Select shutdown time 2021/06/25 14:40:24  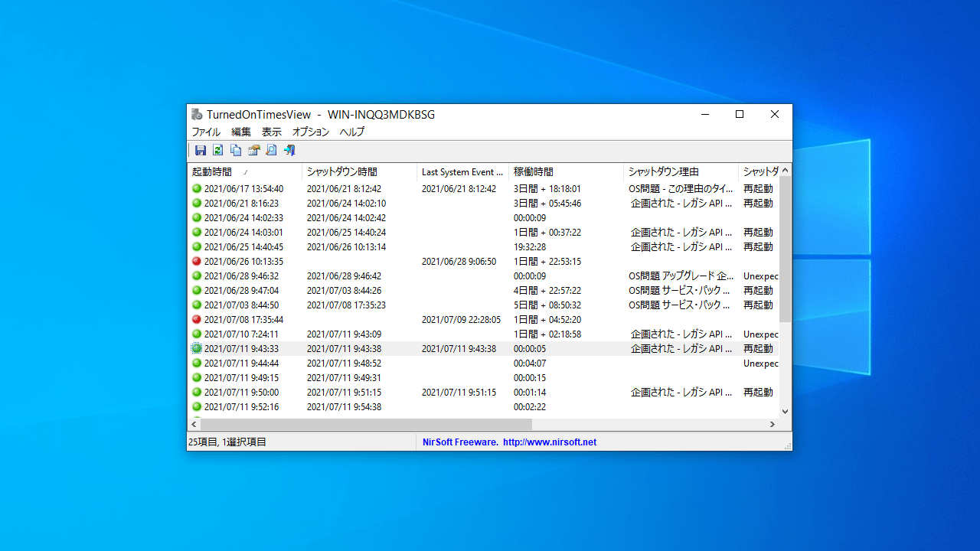click(x=346, y=232)
